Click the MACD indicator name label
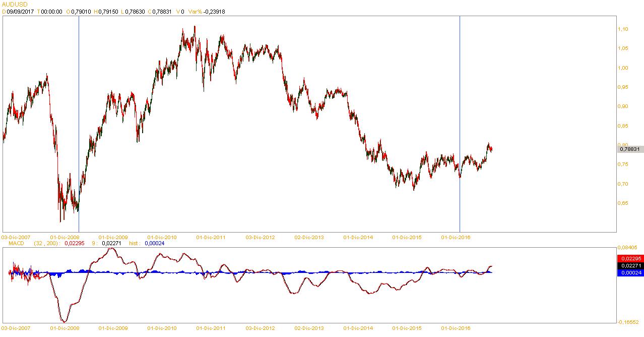The image size is (644, 337). [17, 243]
